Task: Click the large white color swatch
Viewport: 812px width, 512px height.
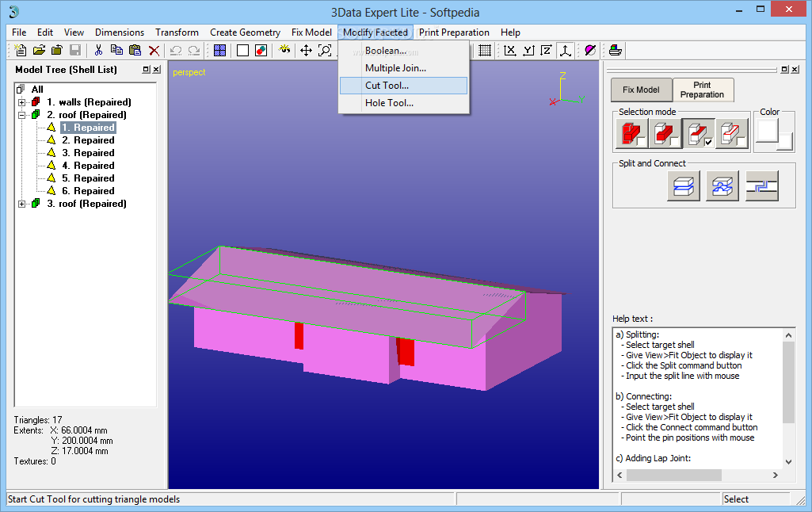Action: pyautogui.click(x=768, y=131)
